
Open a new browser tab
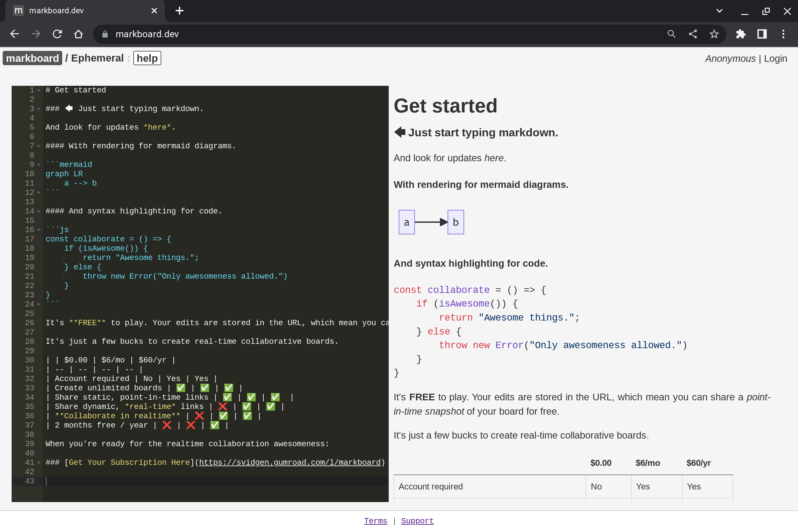(x=180, y=11)
